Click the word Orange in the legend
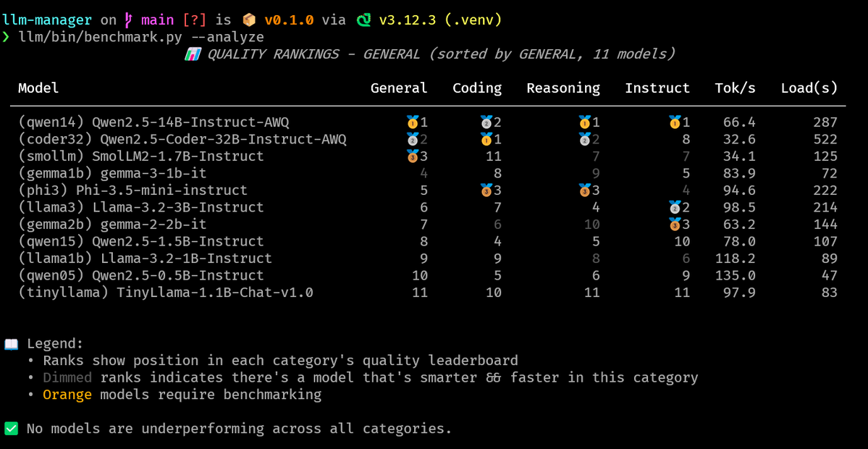This screenshot has width=868, height=449. [x=67, y=395]
